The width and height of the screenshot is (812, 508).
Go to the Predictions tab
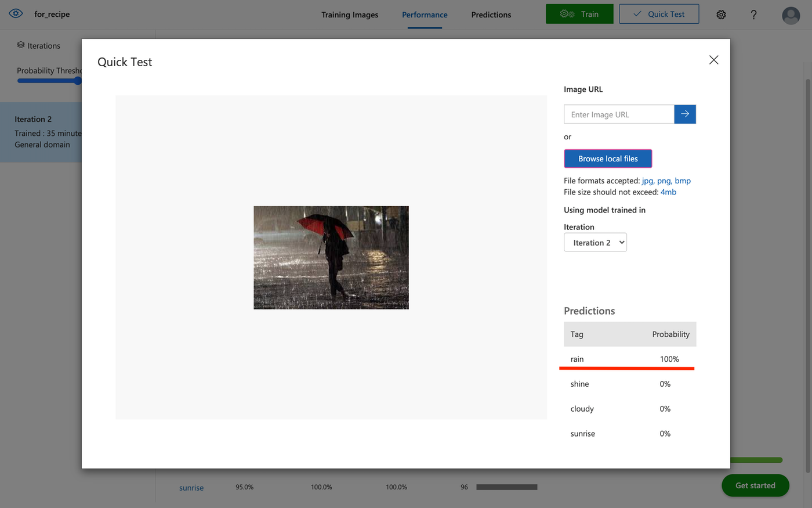tap(491, 15)
